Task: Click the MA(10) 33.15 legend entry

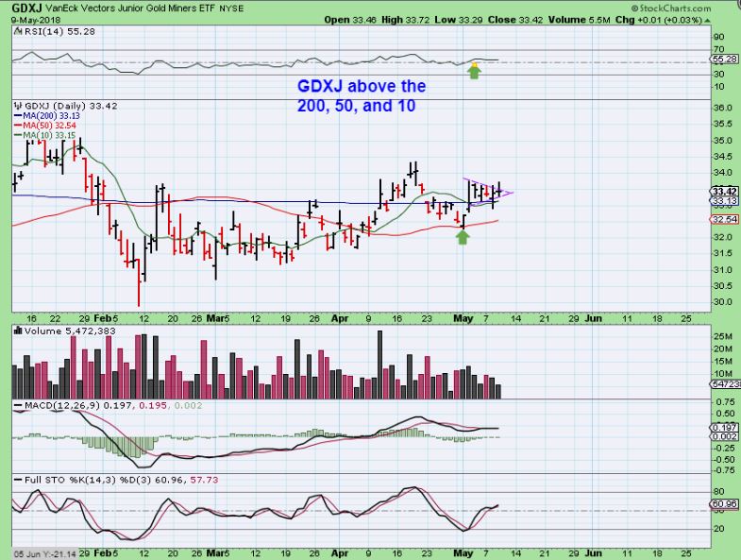Action: [x=50, y=135]
